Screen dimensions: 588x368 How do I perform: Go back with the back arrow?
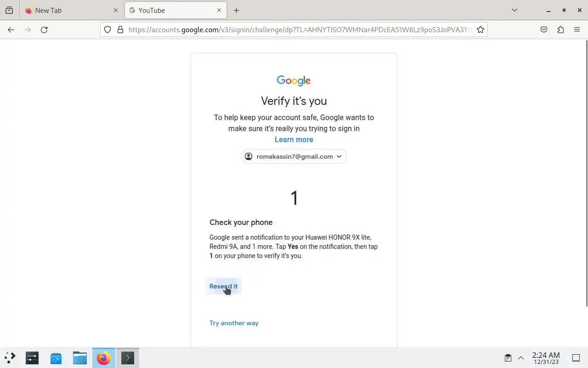click(11, 29)
